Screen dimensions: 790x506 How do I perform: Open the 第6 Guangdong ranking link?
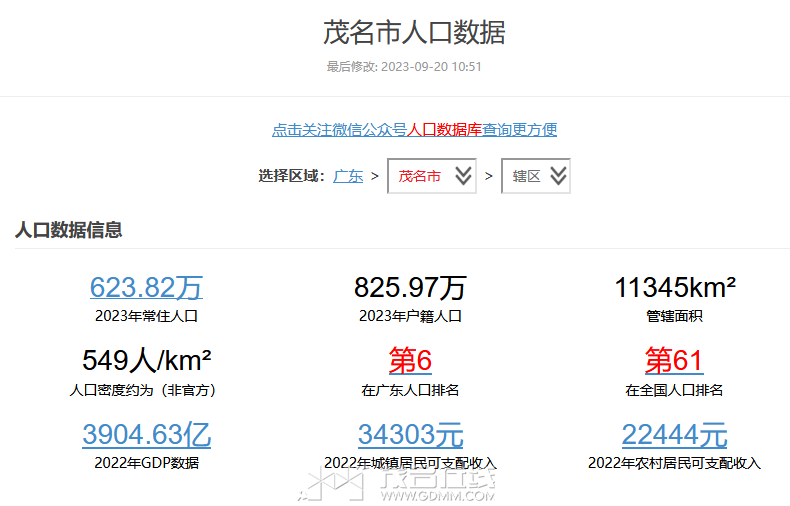coord(410,361)
